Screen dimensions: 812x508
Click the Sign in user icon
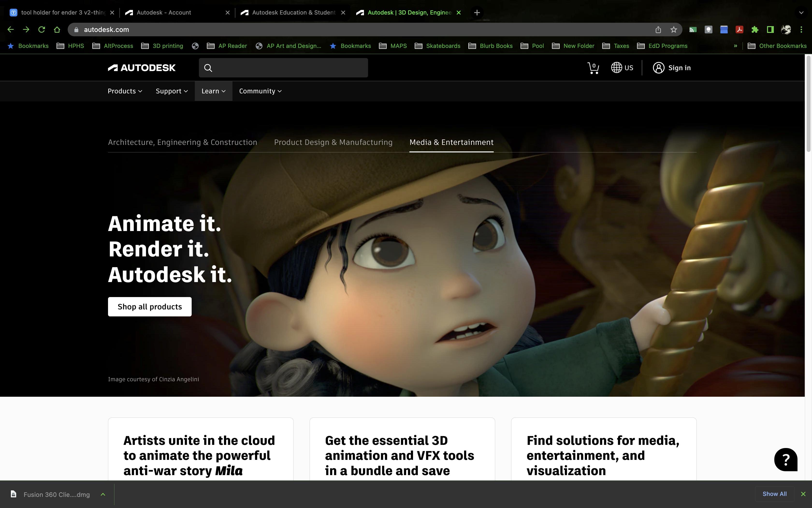[658, 68]
